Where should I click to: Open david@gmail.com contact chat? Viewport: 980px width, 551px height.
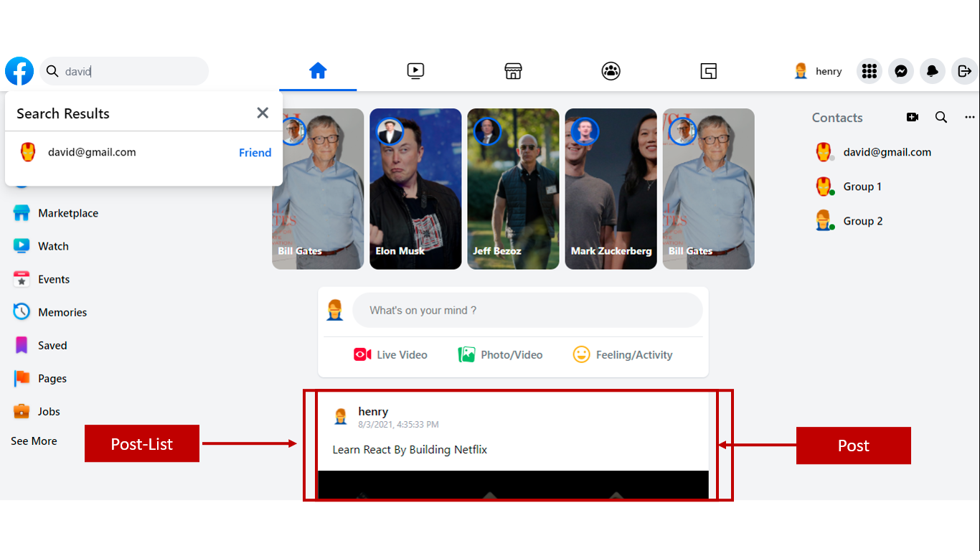click(873, 152)
